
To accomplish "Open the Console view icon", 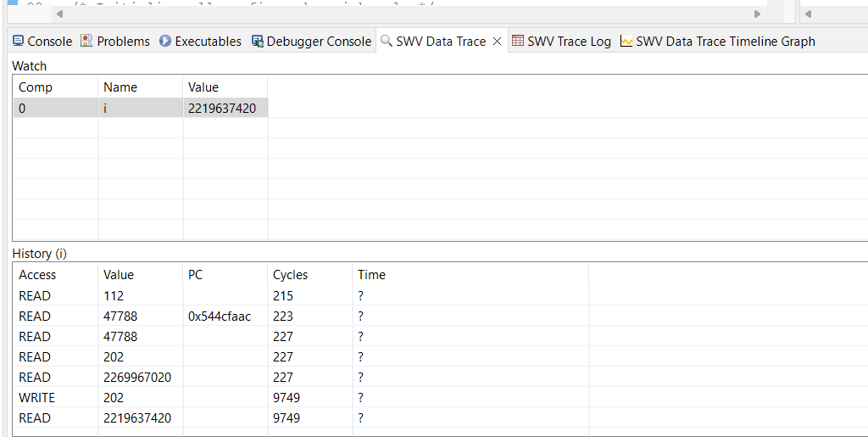I will (19, 41).
